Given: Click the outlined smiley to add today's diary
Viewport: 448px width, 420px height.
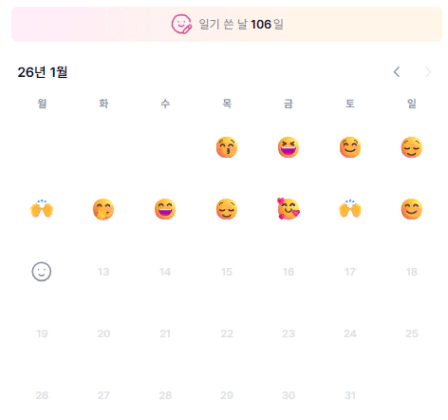Looking at the screenshot, I should click(x=42, y=271).
